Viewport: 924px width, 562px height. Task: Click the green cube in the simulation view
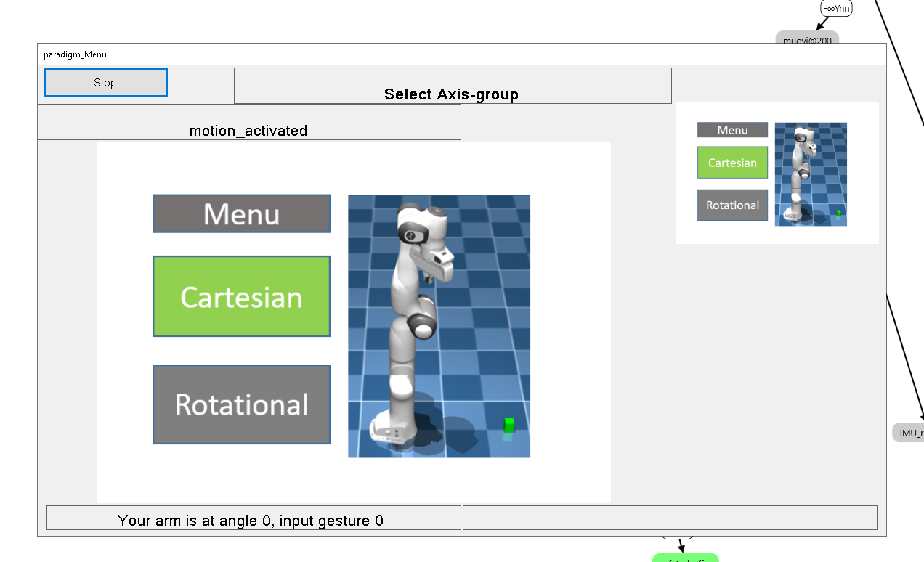pos(508,427)
